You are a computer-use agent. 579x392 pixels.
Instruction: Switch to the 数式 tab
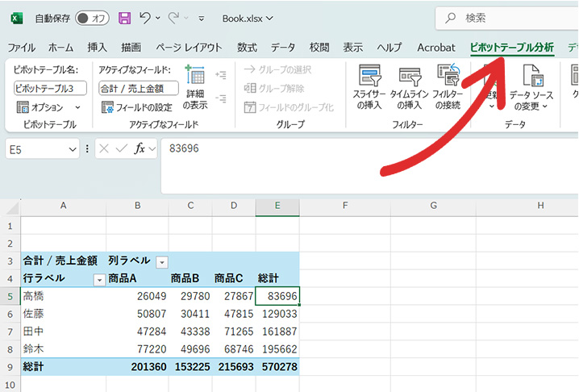coord(247,48)
